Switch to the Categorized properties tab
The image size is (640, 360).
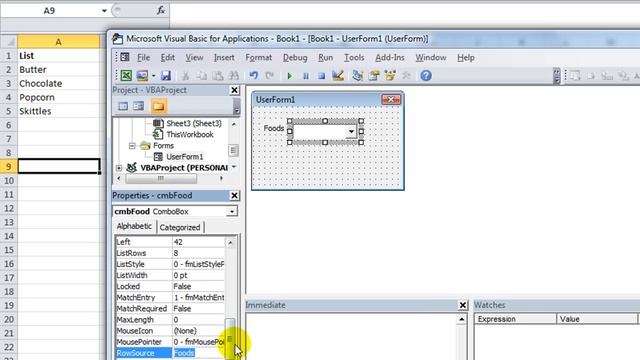[180, 227]
